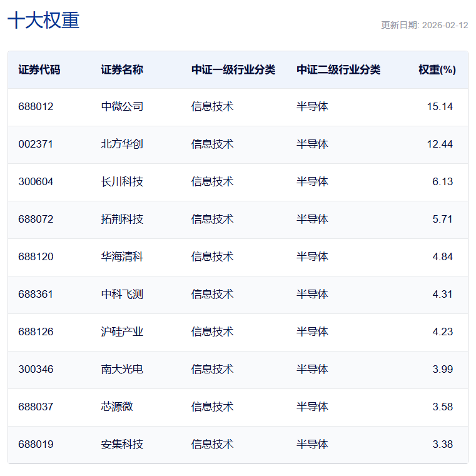476x476 pixels.
Task: Click 信息技术 in the 中微公司 row
Action: click(212, 106)
